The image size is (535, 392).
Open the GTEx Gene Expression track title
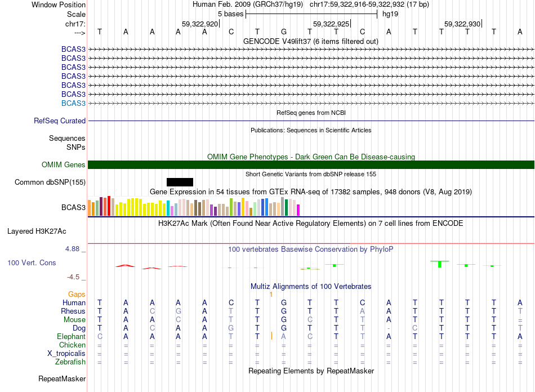click(x=311, y=191)
